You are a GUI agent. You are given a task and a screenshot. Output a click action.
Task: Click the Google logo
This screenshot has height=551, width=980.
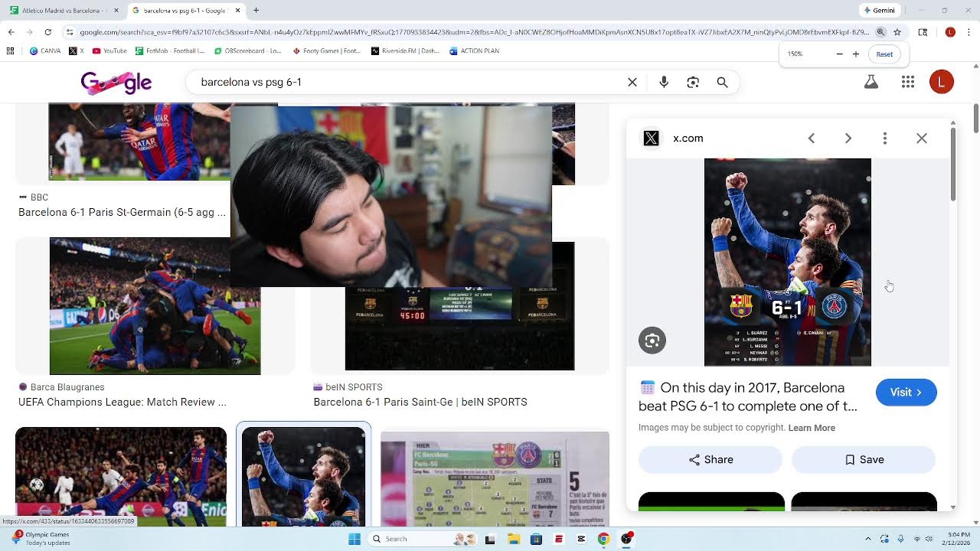click(x=116, y=83)
